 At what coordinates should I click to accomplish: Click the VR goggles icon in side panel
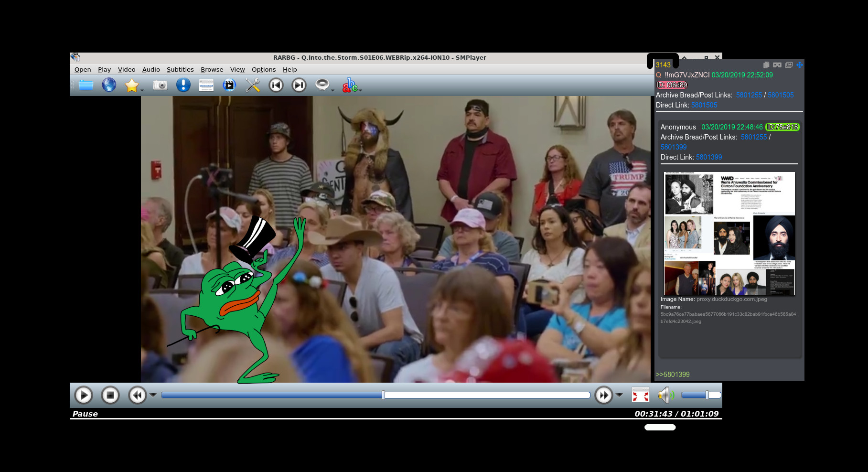click(777, 65)
